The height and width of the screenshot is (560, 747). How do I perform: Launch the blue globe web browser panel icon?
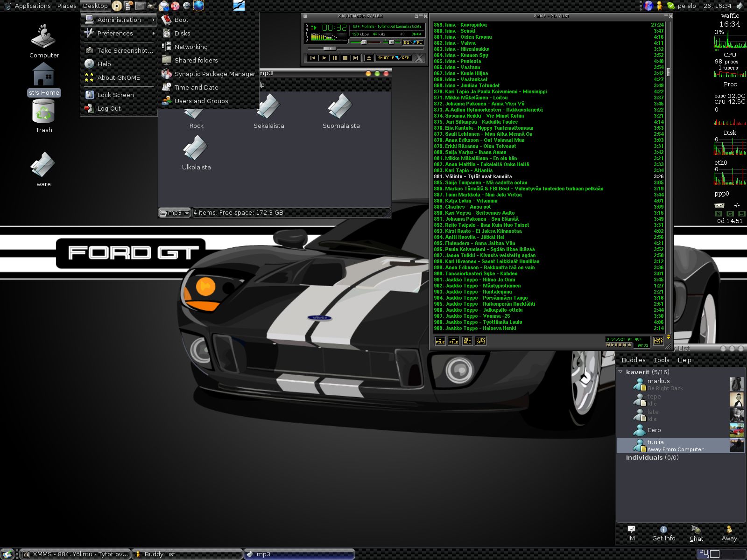click(x=198, y=6)
